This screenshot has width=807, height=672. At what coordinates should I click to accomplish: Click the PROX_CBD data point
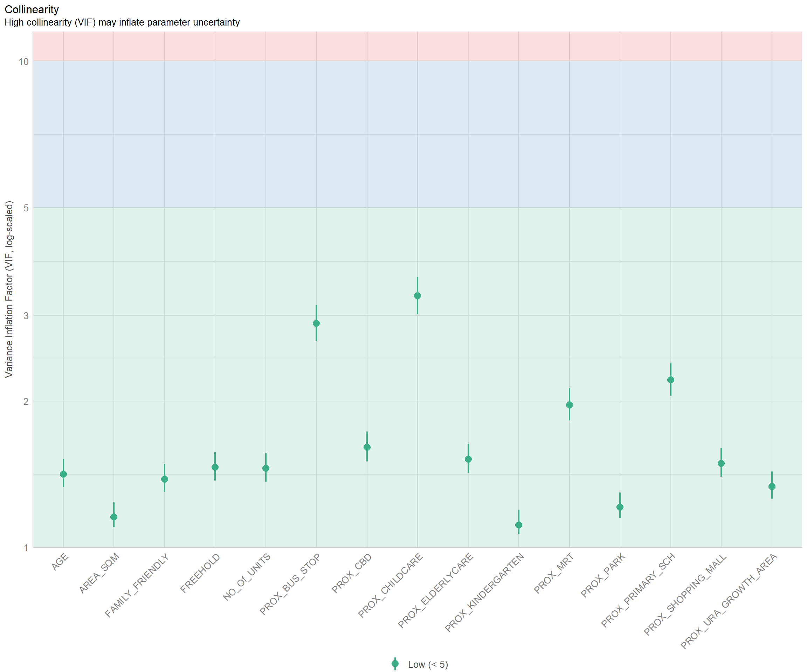coord(367,447)
